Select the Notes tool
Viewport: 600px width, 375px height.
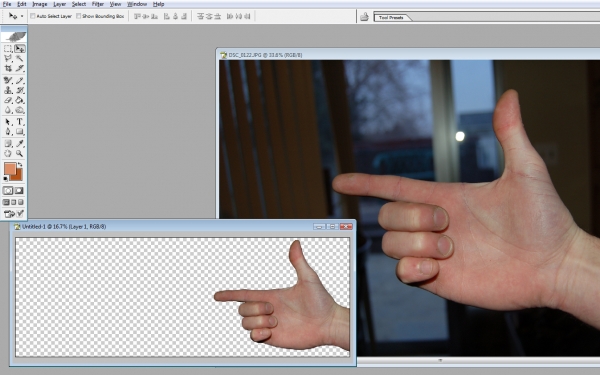click(x=8, y=143)
